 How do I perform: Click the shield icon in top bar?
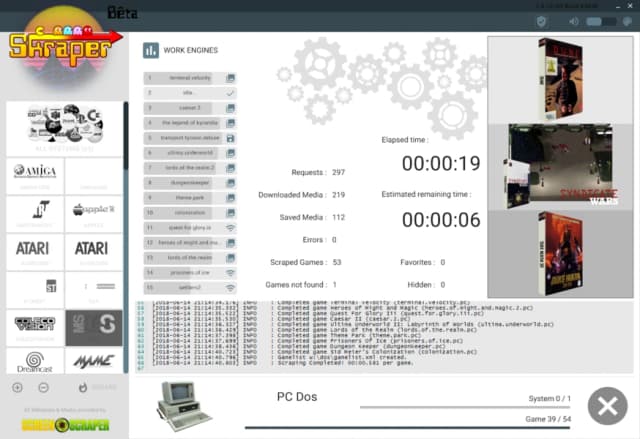tap(541, 21)
